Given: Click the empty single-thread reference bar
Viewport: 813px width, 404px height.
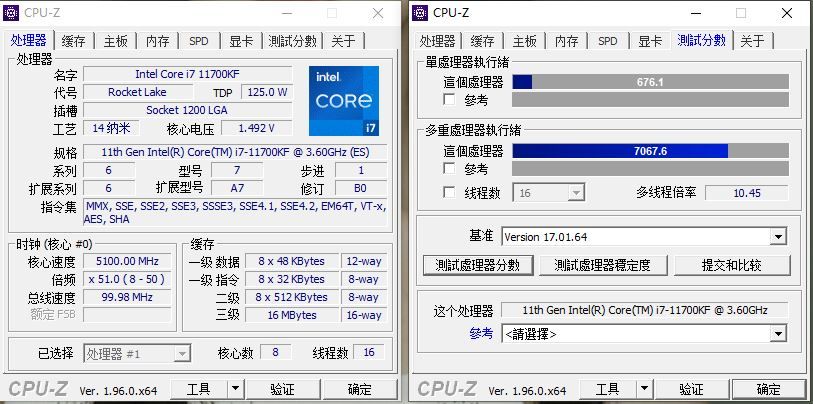Looking at the screenshot, I should [x=650, y=99].
